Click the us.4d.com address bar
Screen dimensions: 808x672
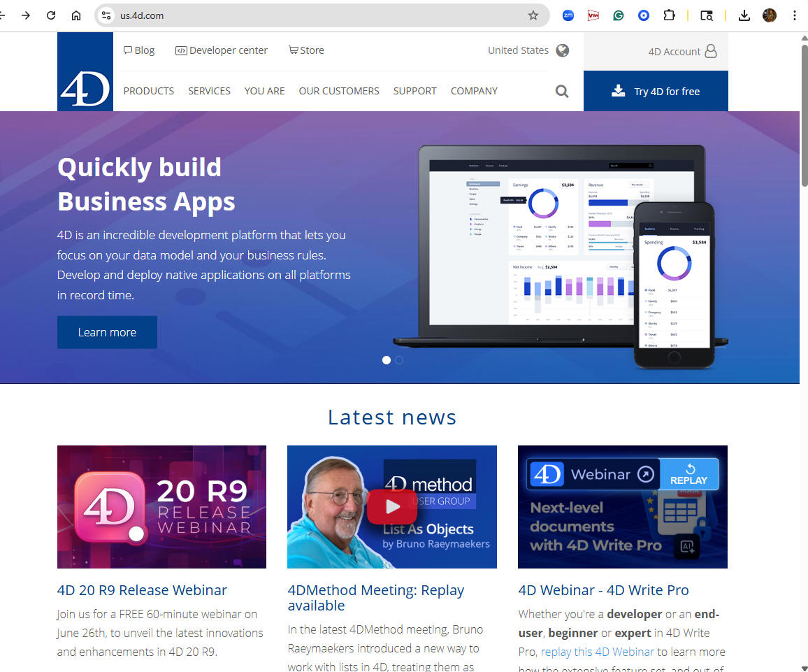coord(322,15)
